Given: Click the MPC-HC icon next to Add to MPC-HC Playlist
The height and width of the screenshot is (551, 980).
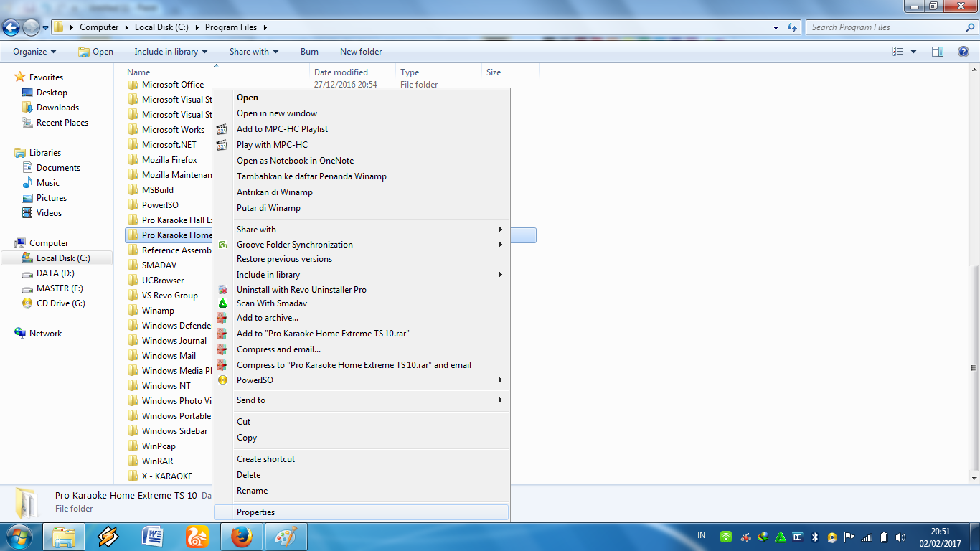Looking at the screenshot, I should click(222, 129).
